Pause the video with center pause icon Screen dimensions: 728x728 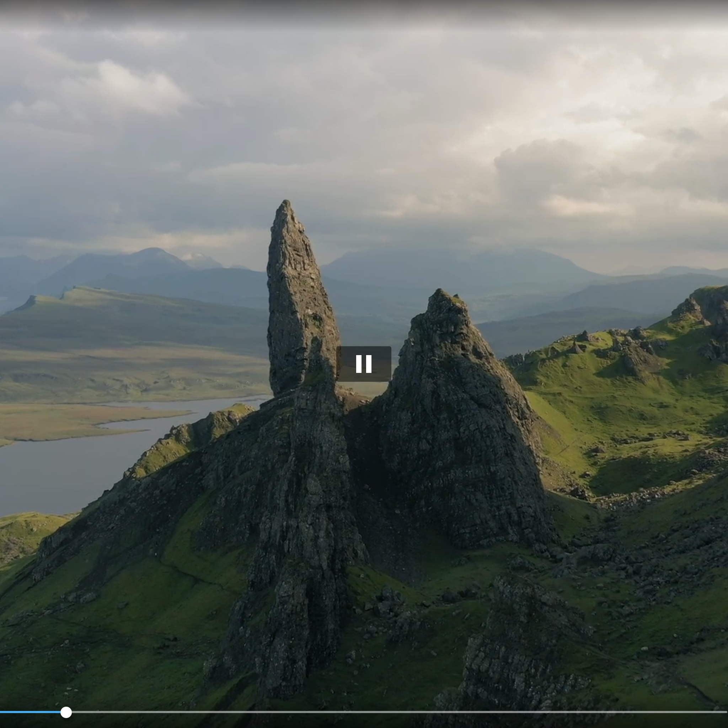click(x=364, y=364)
